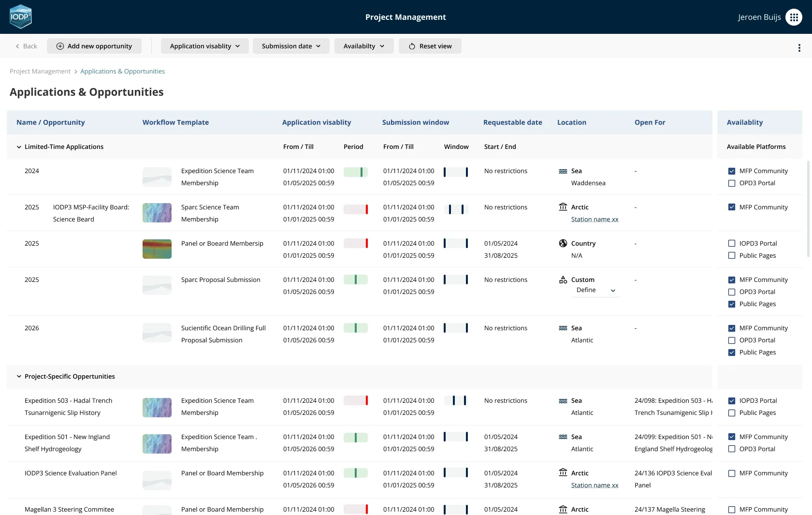Screen dimensions: 812x515
Task: Click the Reset view button
Action: point(430,46)
